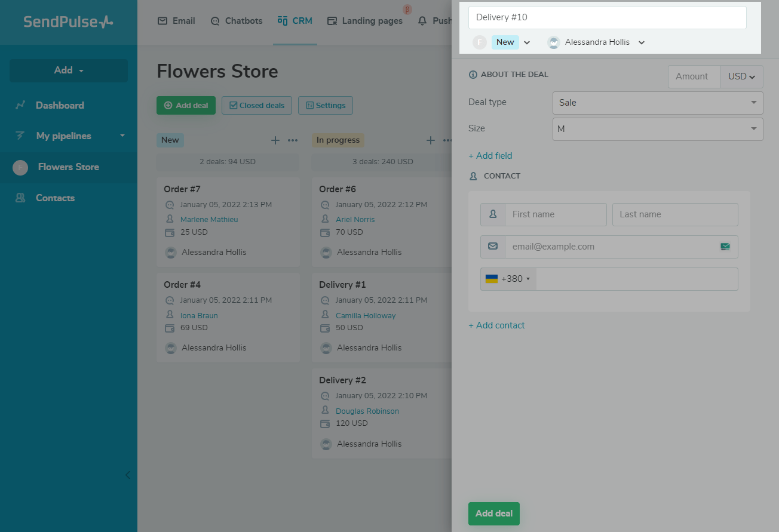The image size is (779, 532).
Task: Click the Contacts icon in the sidebar
Action: [20, 198]
